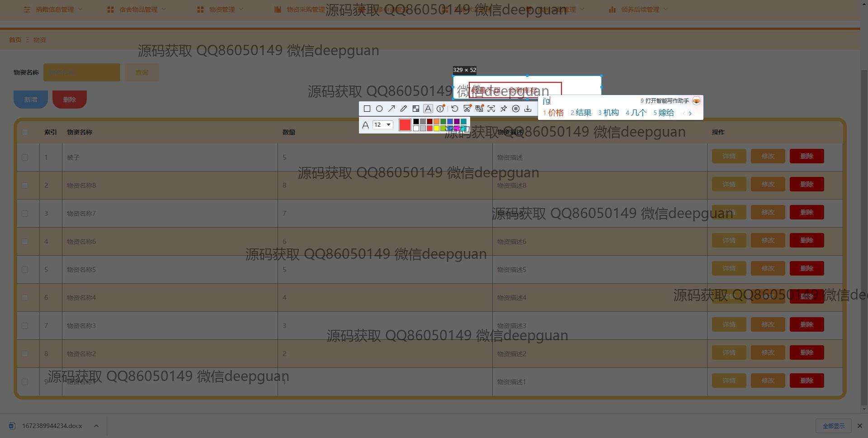Choose IME candidate 价格
The image size is (868, 438).
point(553,113)
